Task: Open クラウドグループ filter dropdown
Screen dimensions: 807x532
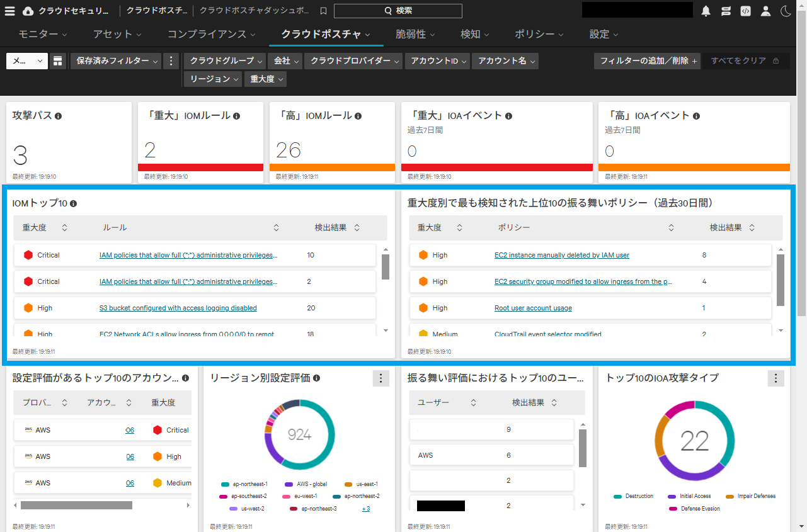Action: click(226, 61)
